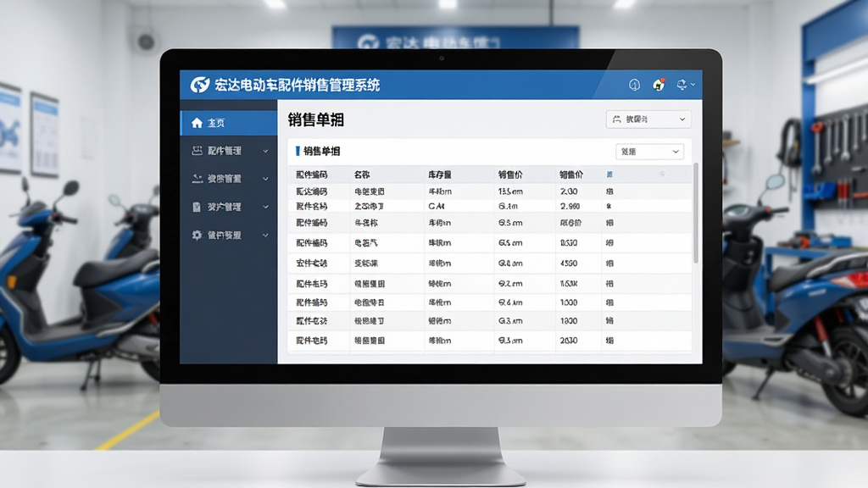Open the dropdown beside the page heading
The width and height of the screenshot is (868, 488).
pos(648,119)
